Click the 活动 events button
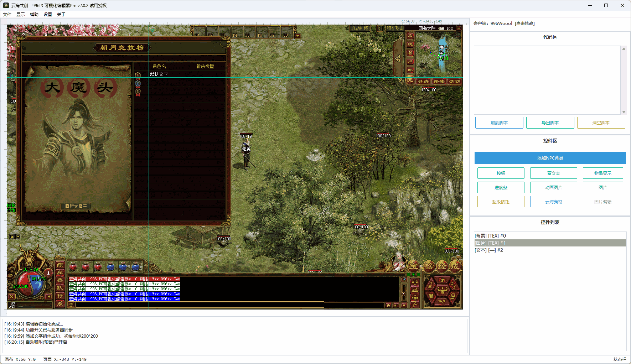Image resolution: width=631 pixels, height=364 pixels. click(455, 82)
